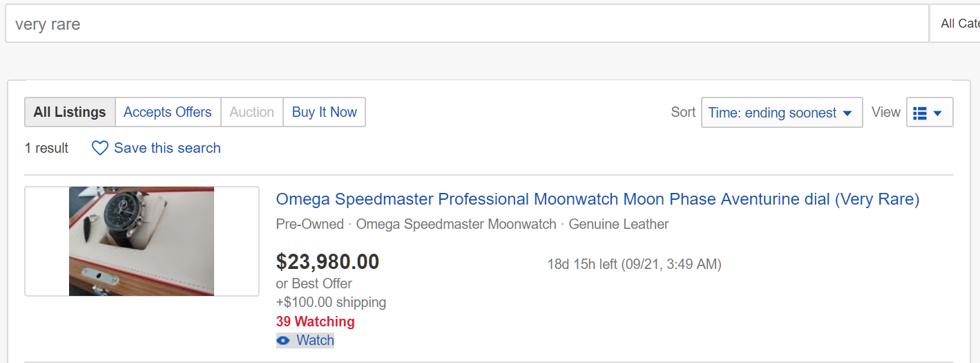The image size is (980, 363).
Task: Click the or Best Offer text
Action: point(314,283)
